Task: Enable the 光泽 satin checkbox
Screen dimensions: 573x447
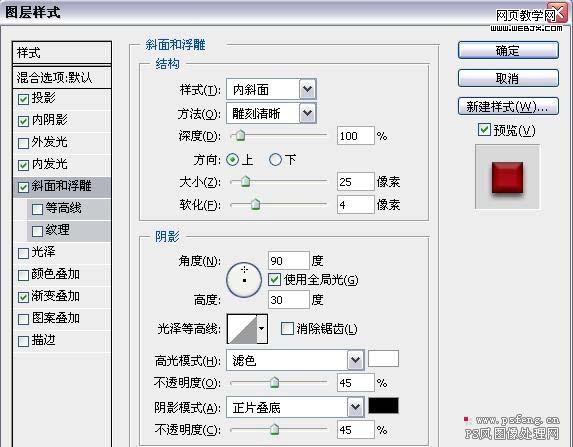Action: point(23,253)
